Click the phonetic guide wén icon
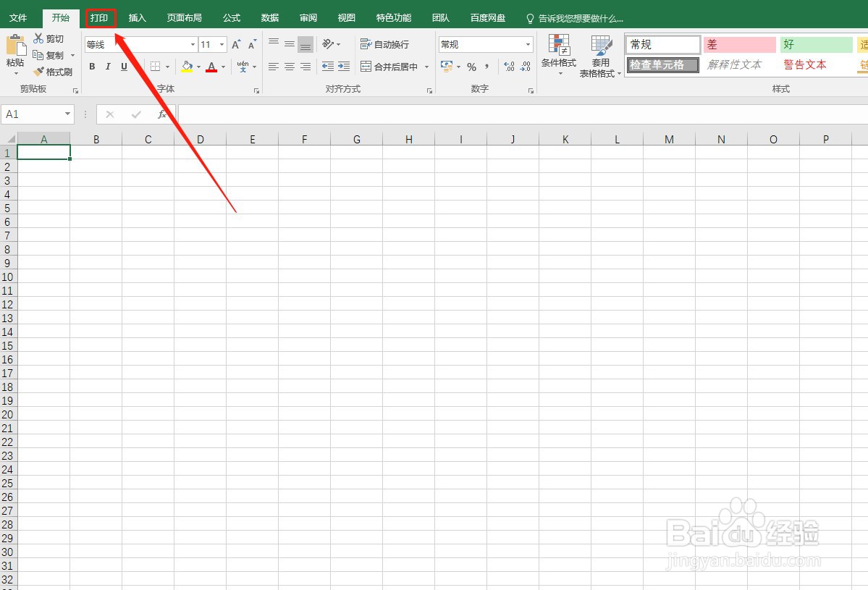 (243, 67)
